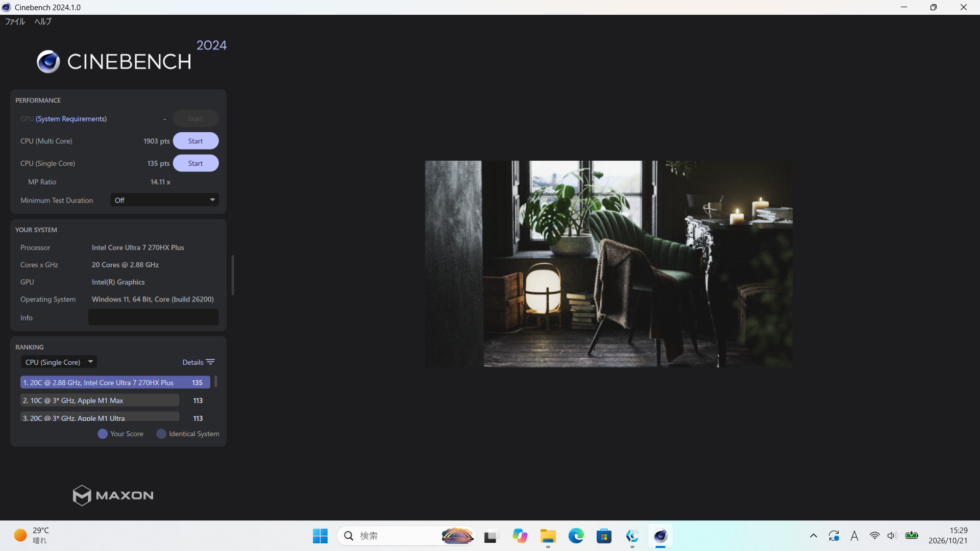Click the rendered room scene image

click(x=608, y=264)
